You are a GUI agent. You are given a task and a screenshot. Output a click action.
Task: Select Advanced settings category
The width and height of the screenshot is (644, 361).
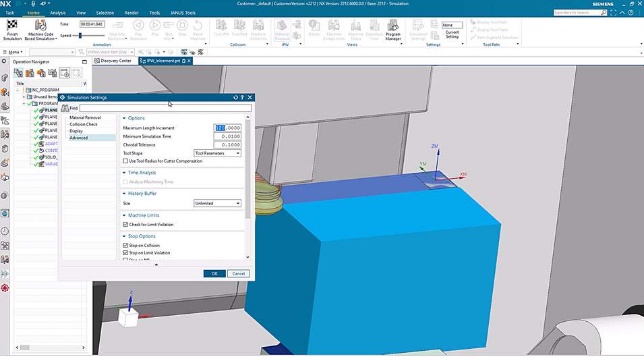[78, 138]
